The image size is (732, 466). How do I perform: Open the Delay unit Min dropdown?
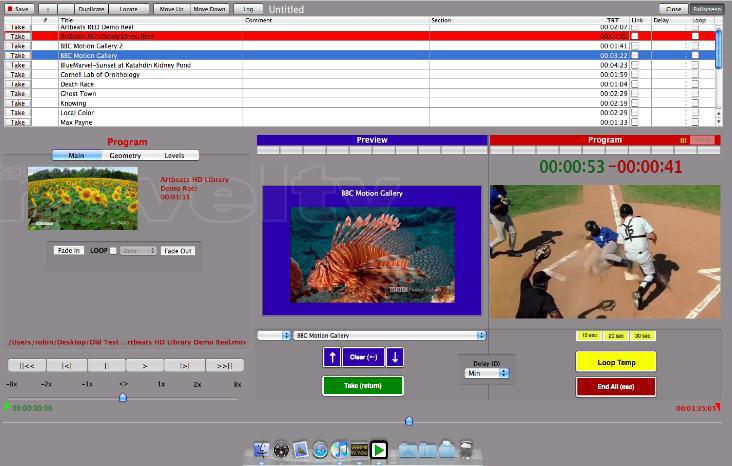(487, 373)
